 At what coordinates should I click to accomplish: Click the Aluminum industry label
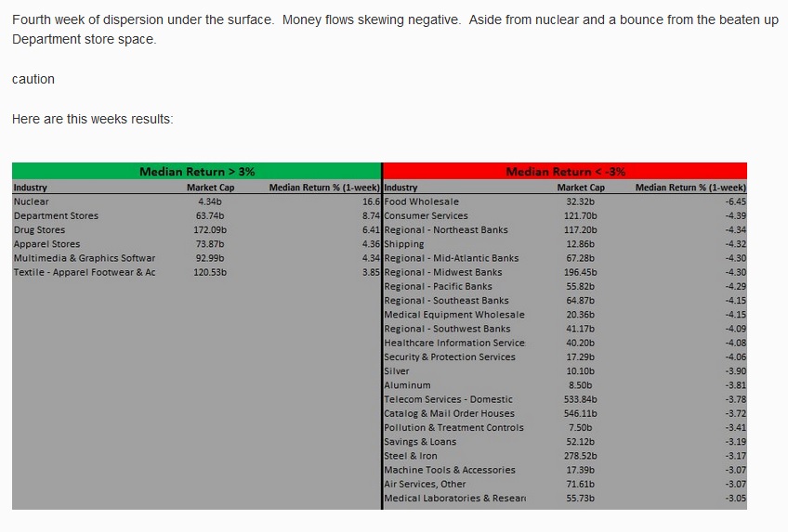[407, 385]
